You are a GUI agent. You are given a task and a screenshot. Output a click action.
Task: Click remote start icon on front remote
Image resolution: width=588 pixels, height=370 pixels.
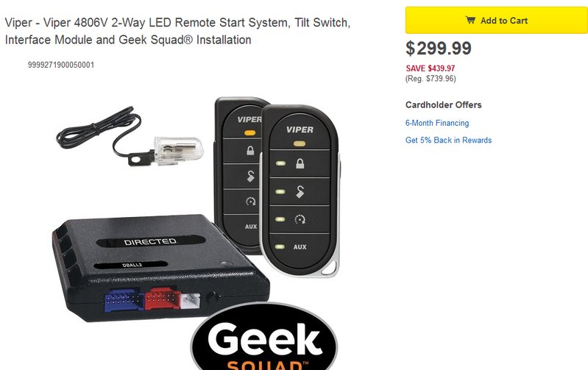click(300, 219)
